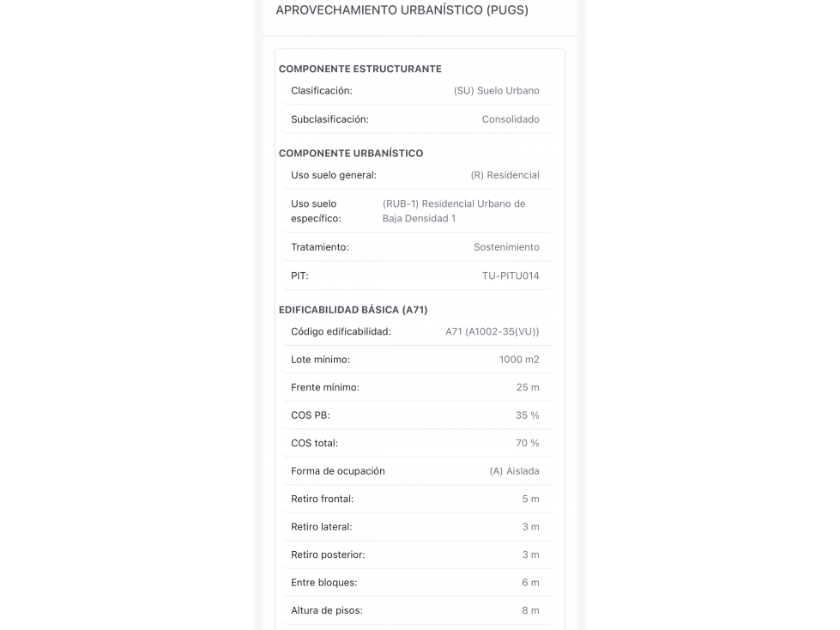The image size is (840, 630).
Task: Select the Lote mínimo row
Action: point(415,360)
